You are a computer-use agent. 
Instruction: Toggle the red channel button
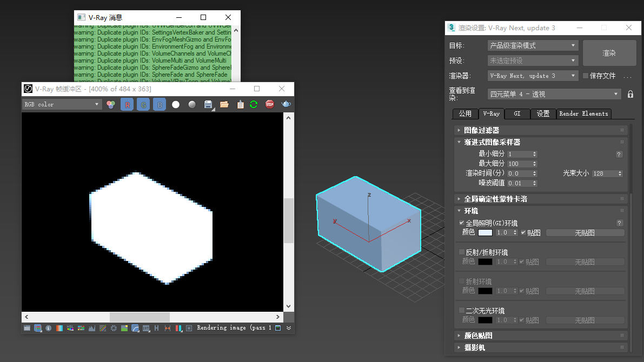point(127,105)
